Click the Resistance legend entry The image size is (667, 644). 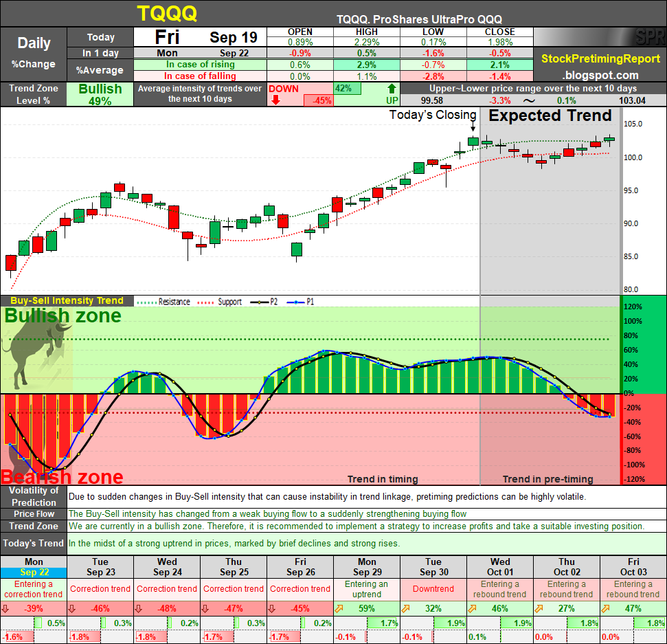point(163,302)
